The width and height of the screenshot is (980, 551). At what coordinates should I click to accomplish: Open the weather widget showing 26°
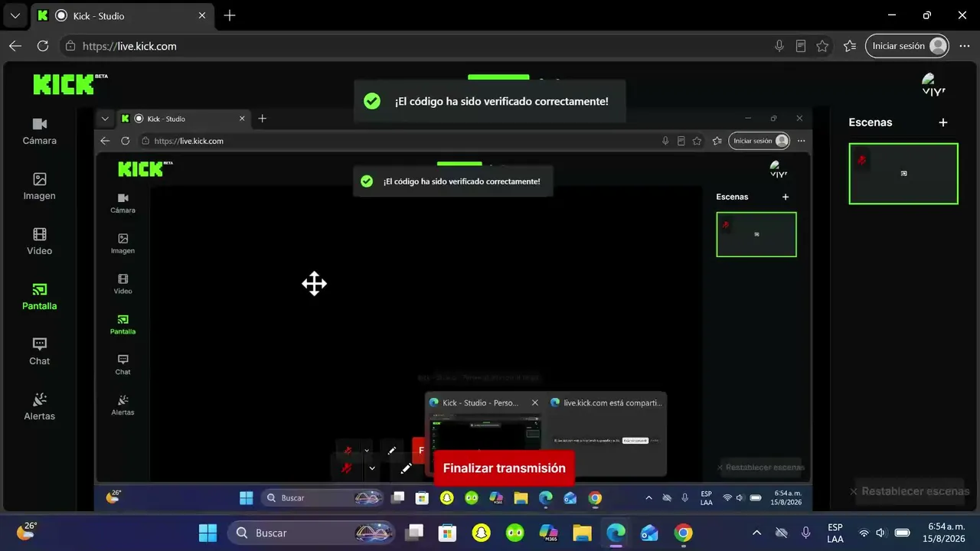26,531
